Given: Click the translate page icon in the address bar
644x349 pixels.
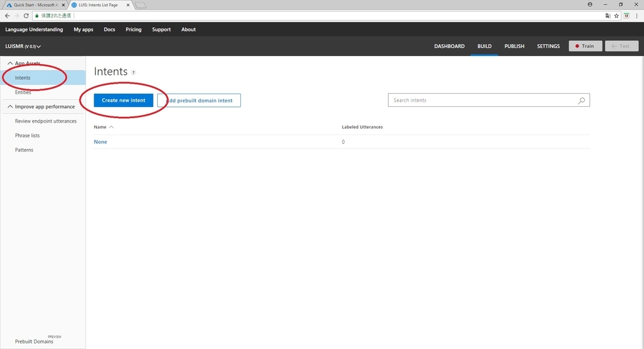Looking at the screenshot, I should (x=608, y=16).
